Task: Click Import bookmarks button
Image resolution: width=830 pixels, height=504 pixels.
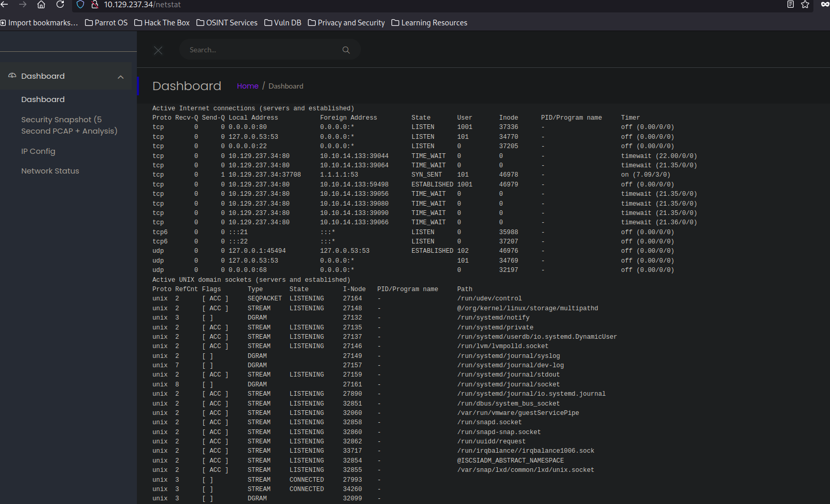Action: pyautogui.click(x=39, y=23)
